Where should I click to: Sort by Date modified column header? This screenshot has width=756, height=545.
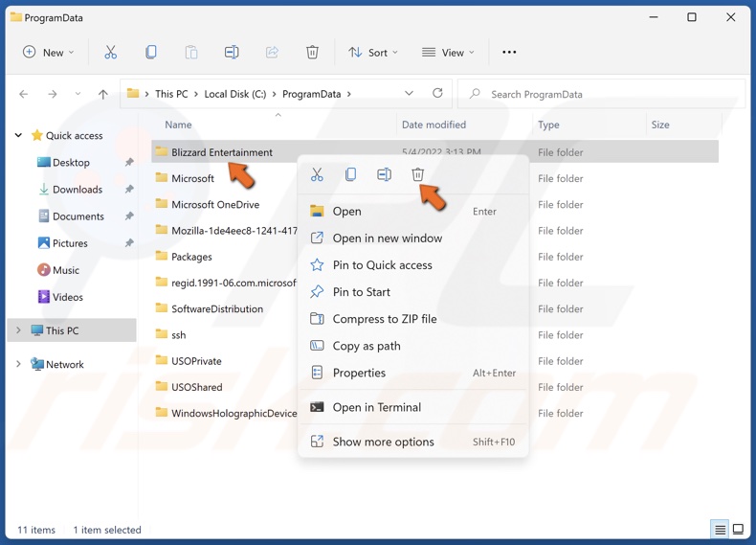click(434, 125)
